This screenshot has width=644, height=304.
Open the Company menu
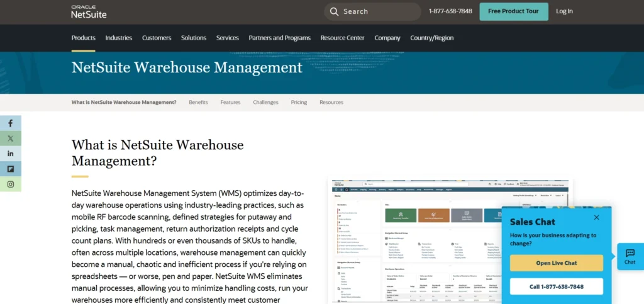[x=387, y=38]
